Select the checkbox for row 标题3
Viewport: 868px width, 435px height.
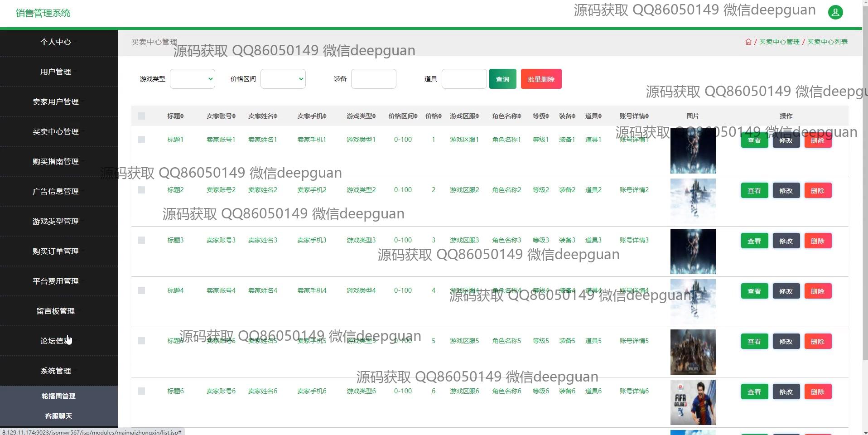click(141, 240)
